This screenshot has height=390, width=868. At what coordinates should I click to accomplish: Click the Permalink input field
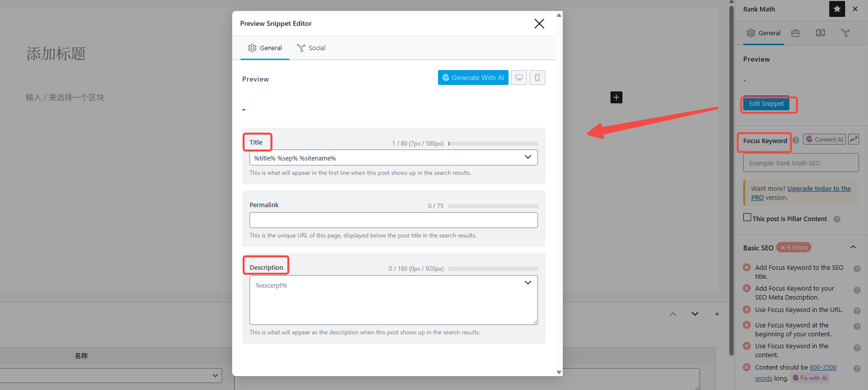coord(393,220)
